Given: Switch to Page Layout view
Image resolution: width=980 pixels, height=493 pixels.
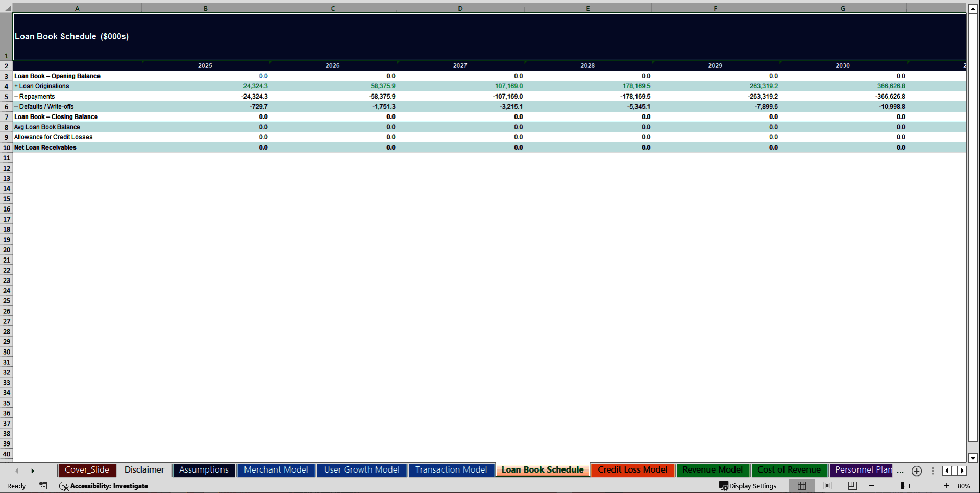Looking at the screenshot, I should coord(827,486).
